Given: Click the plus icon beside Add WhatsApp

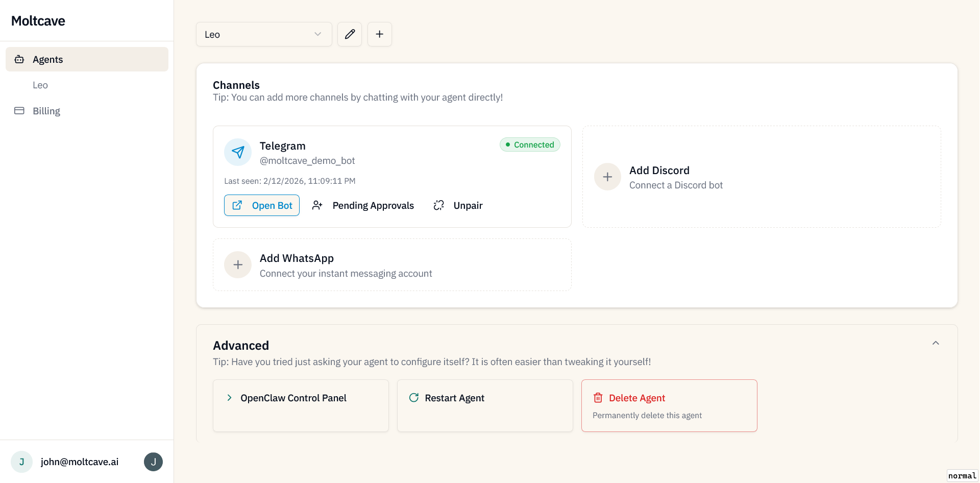Looking at the screenshot, I should [x=238, y=265].
